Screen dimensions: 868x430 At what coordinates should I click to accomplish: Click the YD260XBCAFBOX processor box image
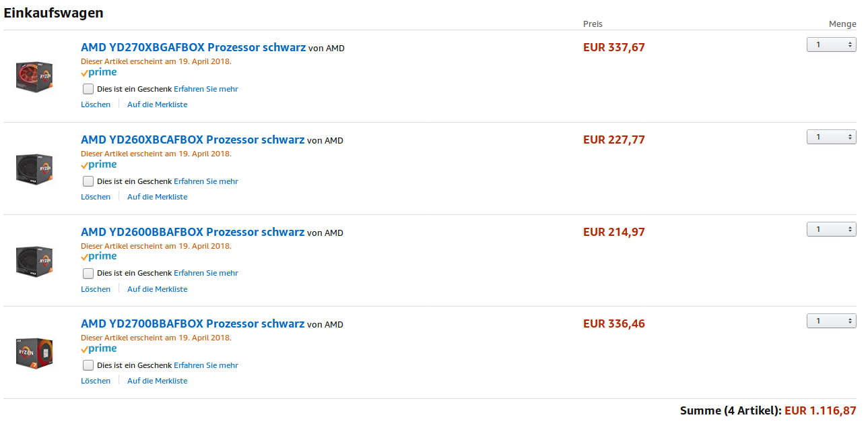[34, 168]
